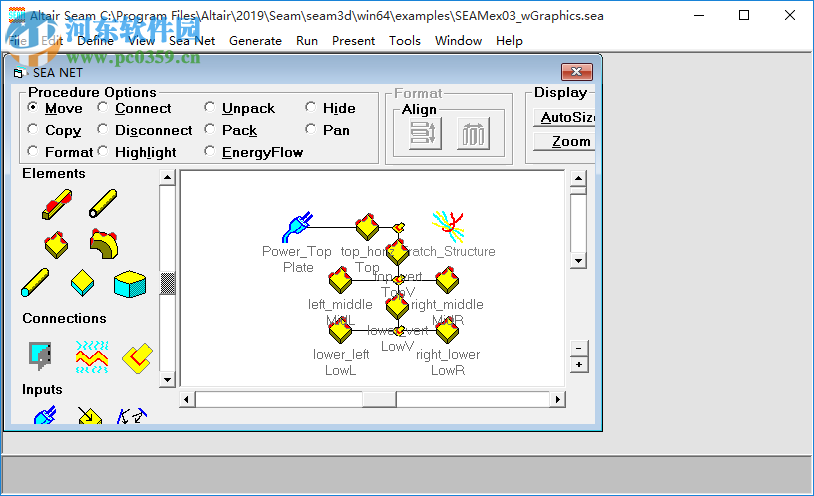Click the elements palette scroll down arrow

[167, 380]
